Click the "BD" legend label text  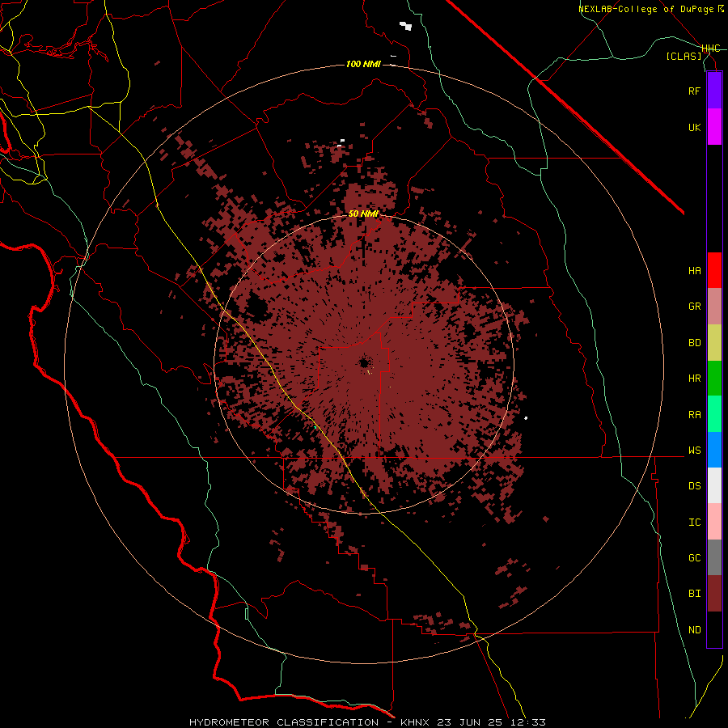pos(694,343)
